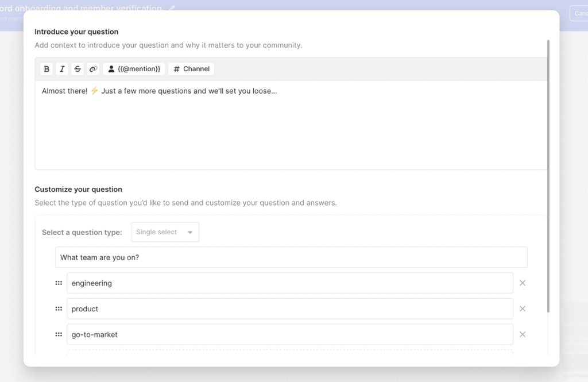
Task: Insert a hyperlink using the link icon
Action: click(x=93, y=68)
